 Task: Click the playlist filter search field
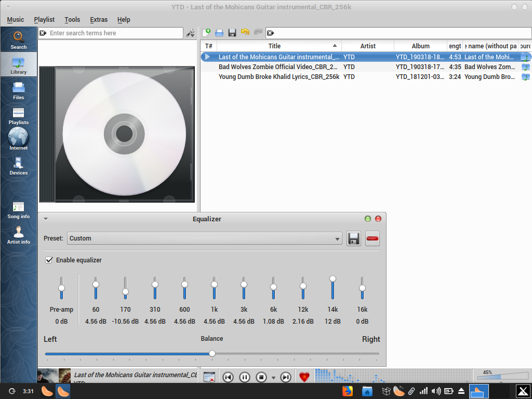398,33
